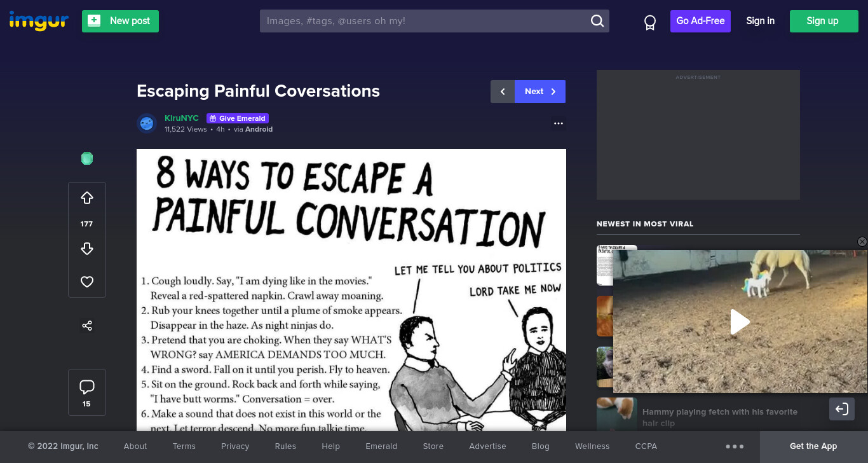Open Privacy in the footer

click(235, 446)
